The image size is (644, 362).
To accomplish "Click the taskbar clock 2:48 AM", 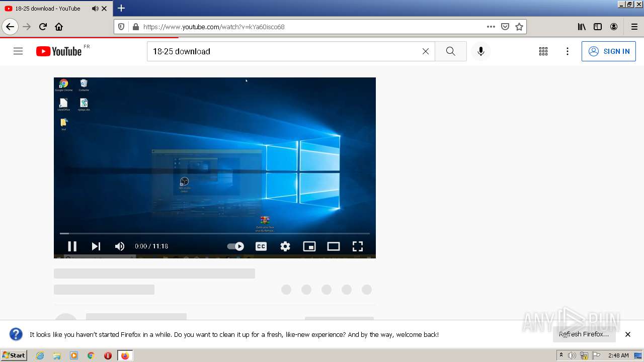I will (x=618, y=355).
